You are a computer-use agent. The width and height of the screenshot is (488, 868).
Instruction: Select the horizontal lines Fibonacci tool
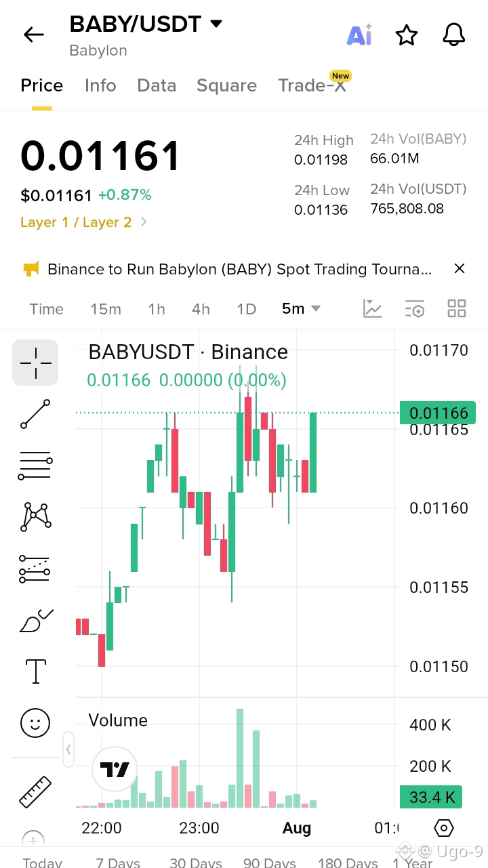coord(35,466)
